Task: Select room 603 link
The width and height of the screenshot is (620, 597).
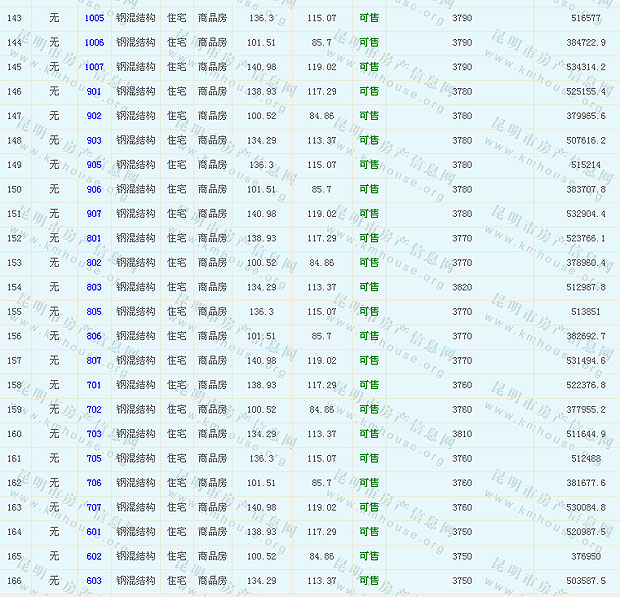Action: click(94, 581)
